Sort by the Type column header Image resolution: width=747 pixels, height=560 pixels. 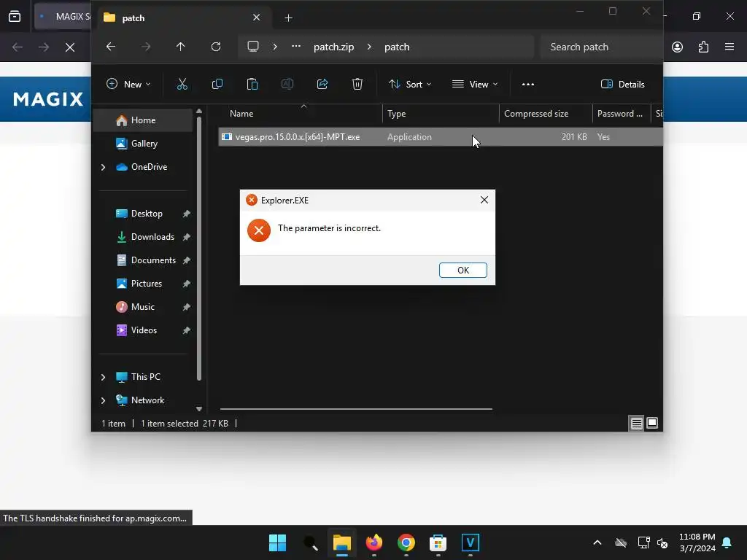[x=441, y=113]
